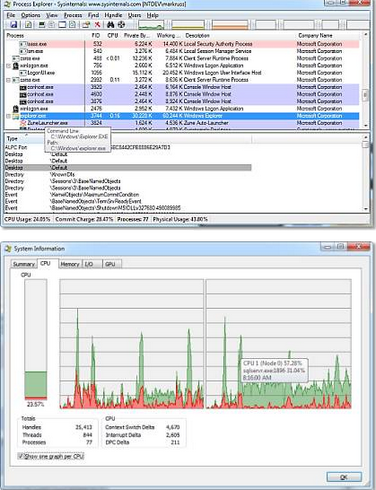Collapse the csrss.exe PID 2992 tree node

tap(9, 80)
